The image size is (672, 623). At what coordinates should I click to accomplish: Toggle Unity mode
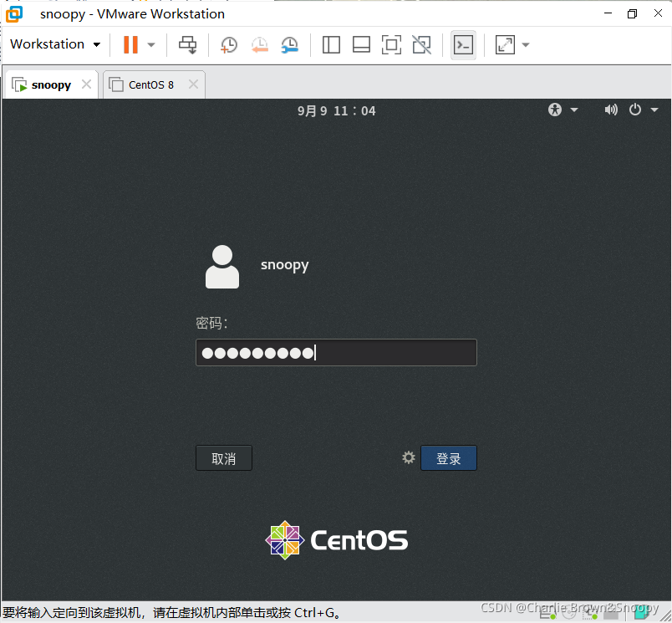[x=422, y=44]
